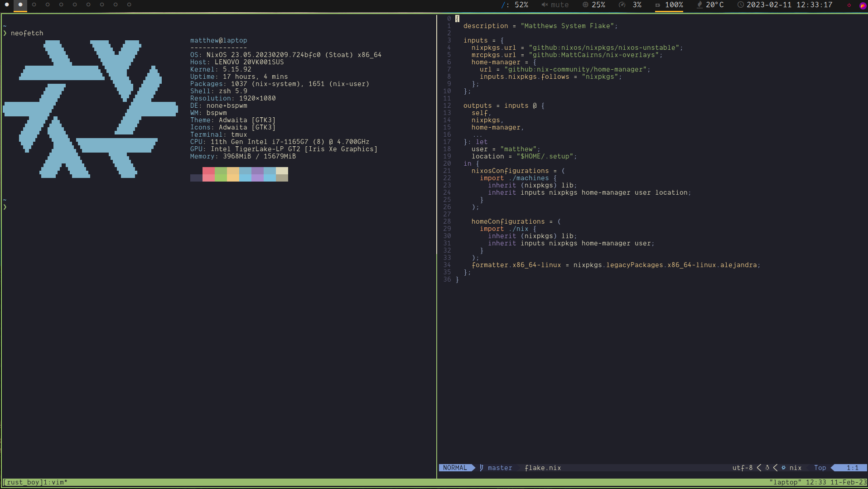Switch to the last workspace dot
Image resolution: width=868 pixels, height=489 pixels.
point(129,5)
